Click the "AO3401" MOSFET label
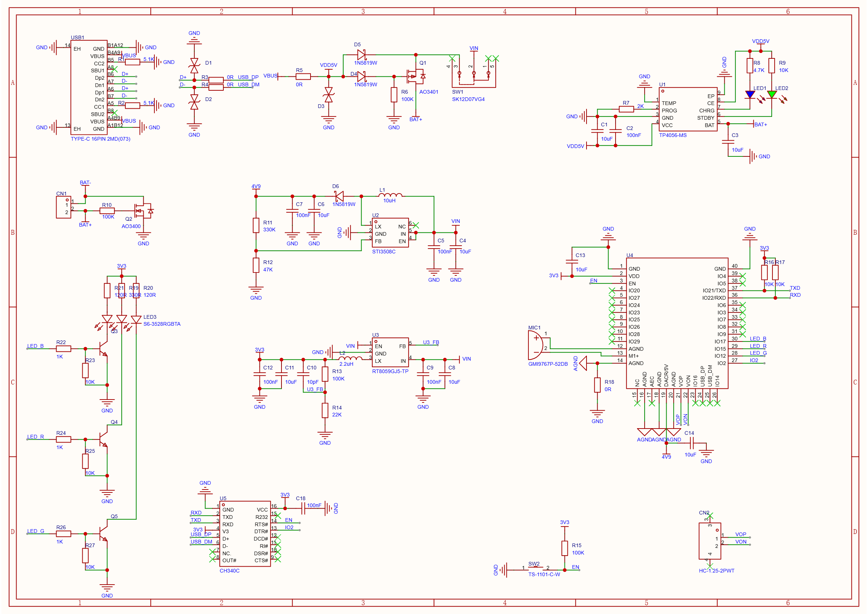This screenshot has width=868, height=614. 429,92
